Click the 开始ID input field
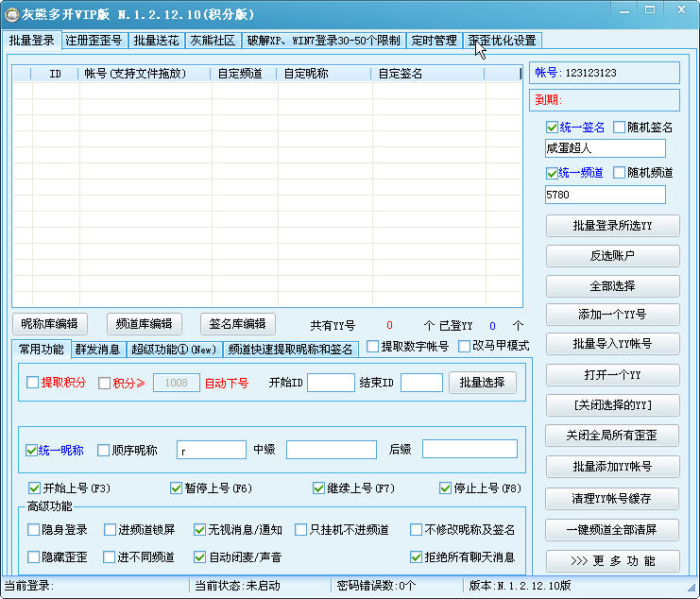700x599 pixels. (331, 383)
